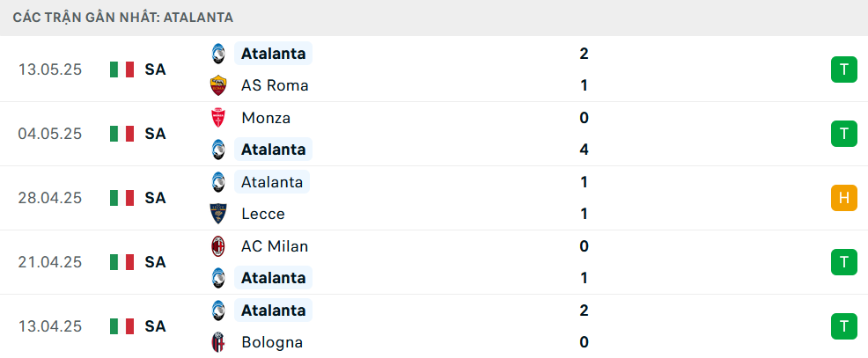This screenshot has height=358, width=868.
Task: Click the 'Các trận gần nhất: Atalanta' header
Action: tap(123, 18)
